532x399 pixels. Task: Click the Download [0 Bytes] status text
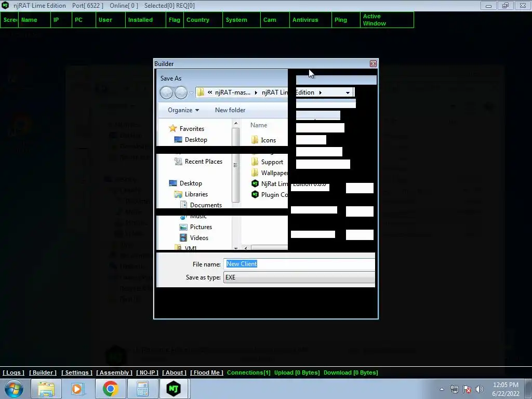point(351,373)
